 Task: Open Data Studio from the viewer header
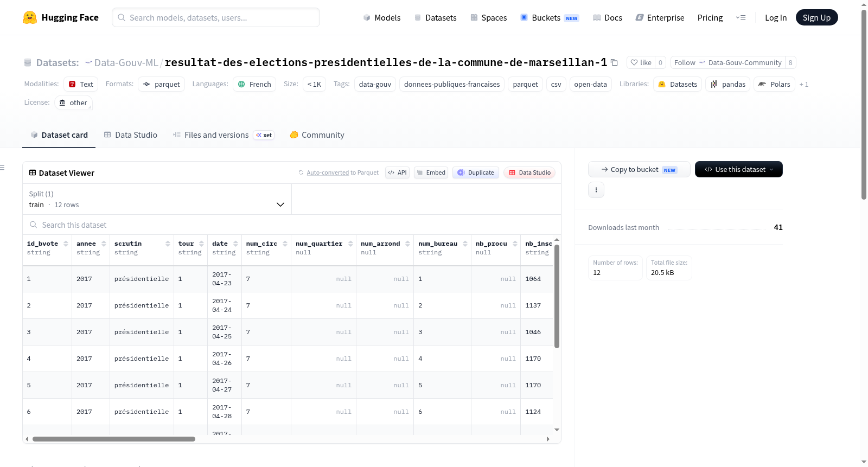529,172
